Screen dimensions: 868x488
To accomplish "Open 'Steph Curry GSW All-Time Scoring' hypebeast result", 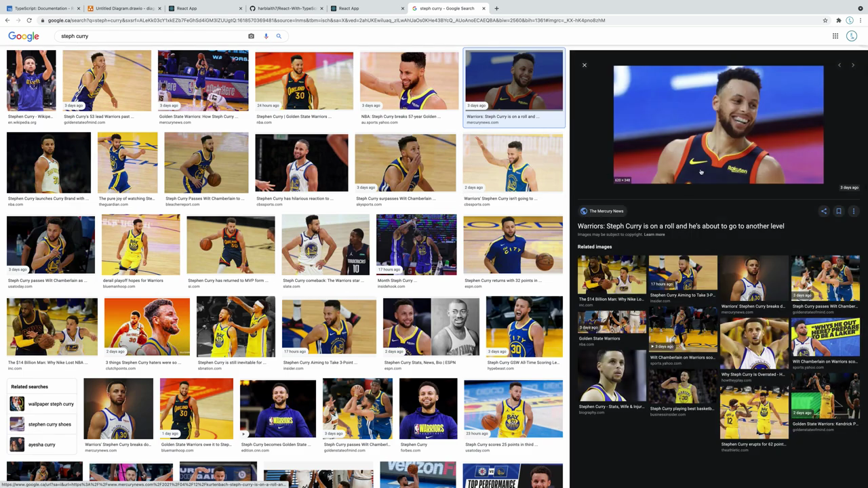I will point(524,327).
